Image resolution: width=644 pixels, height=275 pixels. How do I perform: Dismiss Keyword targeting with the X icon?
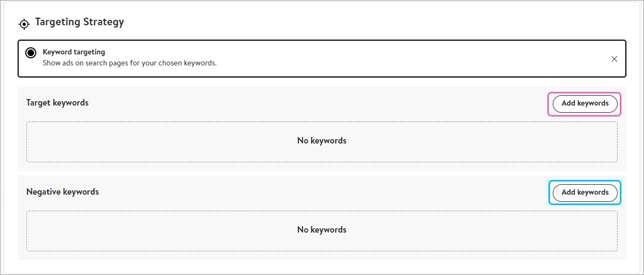coord(614,59)
